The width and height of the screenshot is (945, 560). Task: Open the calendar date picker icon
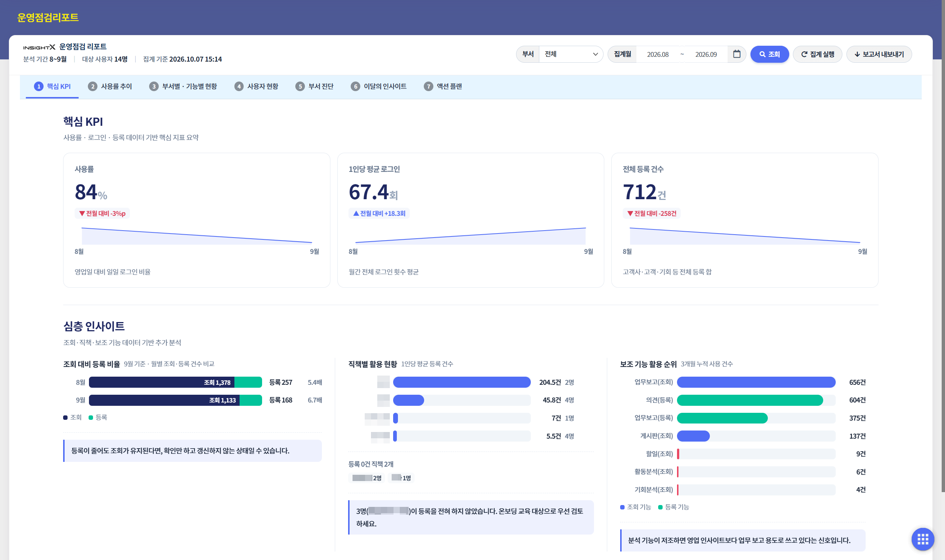(x=736, y=54)
